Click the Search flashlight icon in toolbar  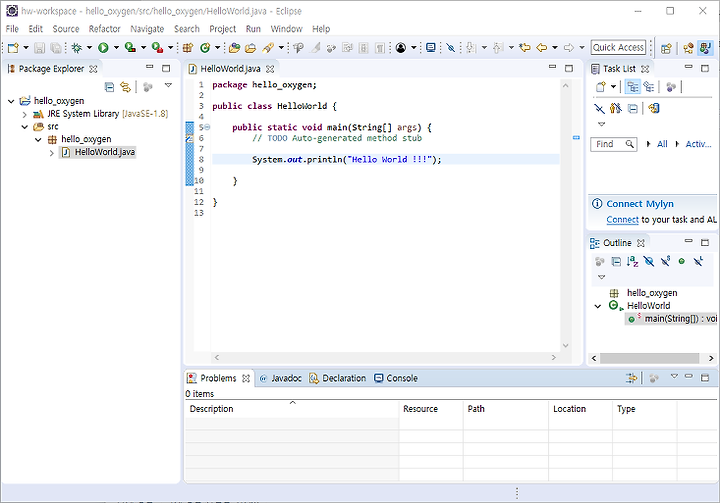(x=268, y=47)
